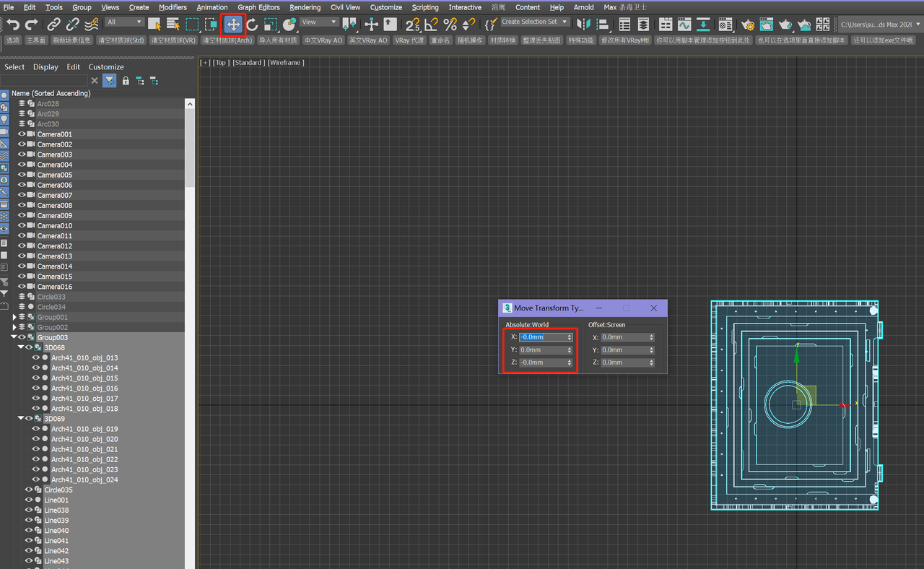
Task: Click the 清空材质球(VR) script button
Action: pos(173,40)
